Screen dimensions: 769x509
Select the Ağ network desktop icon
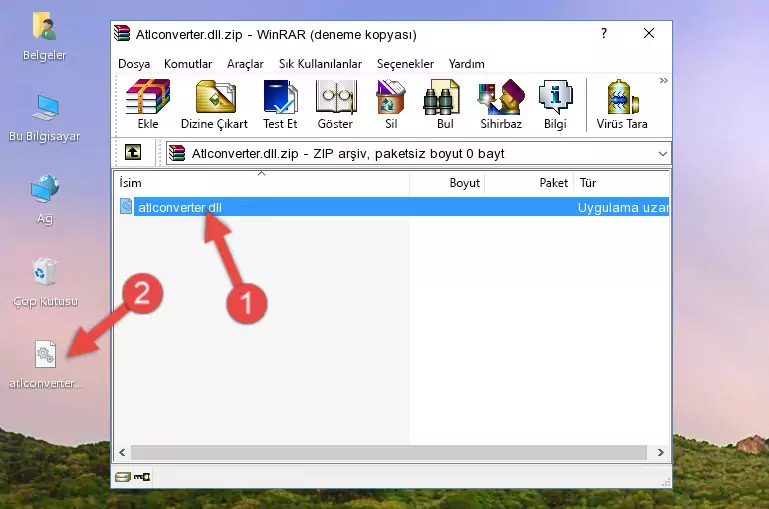45,200
